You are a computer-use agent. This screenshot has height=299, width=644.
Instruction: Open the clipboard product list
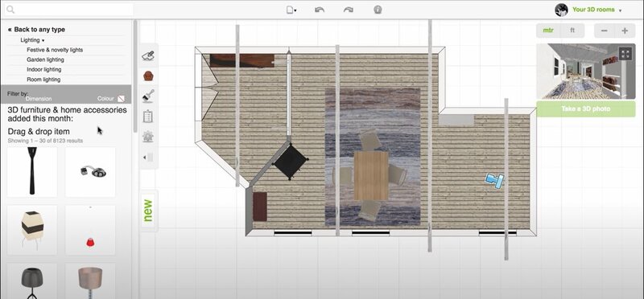click(x=148, y=116)
